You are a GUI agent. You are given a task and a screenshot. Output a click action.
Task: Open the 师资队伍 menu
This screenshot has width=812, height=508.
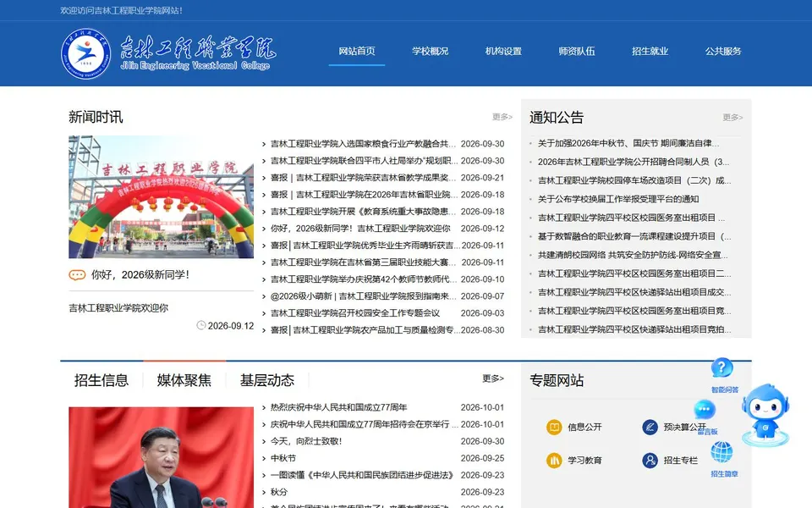(576, 51)
